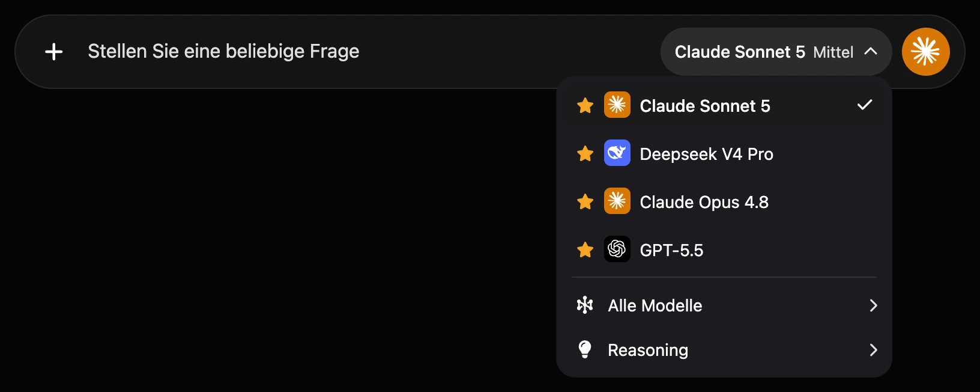The height and width of the screenshot is (392, 980).
Task: Click the Reasoning lightbulb icon
Action: point(585,349)
